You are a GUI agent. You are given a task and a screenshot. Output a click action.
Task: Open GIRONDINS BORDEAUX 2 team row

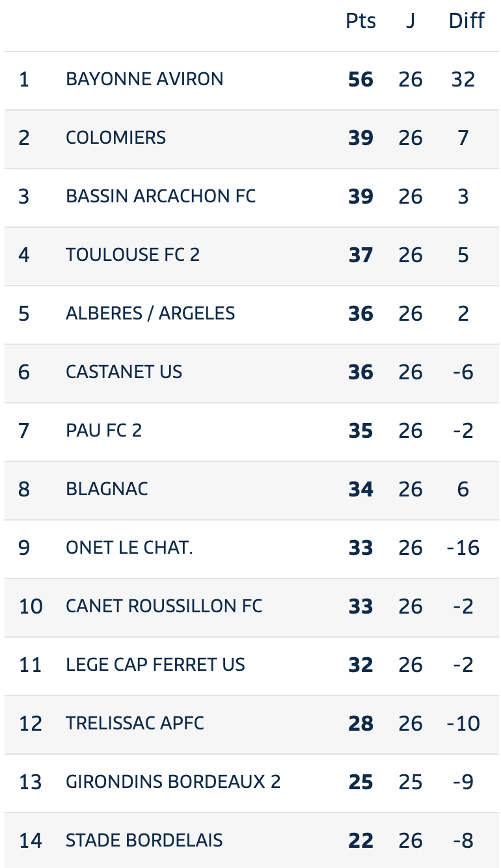point(251,783)
